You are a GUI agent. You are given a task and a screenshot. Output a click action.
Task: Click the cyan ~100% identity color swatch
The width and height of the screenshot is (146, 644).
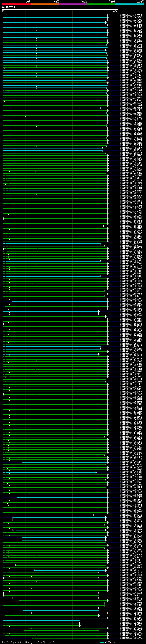(x=130, y=4)
